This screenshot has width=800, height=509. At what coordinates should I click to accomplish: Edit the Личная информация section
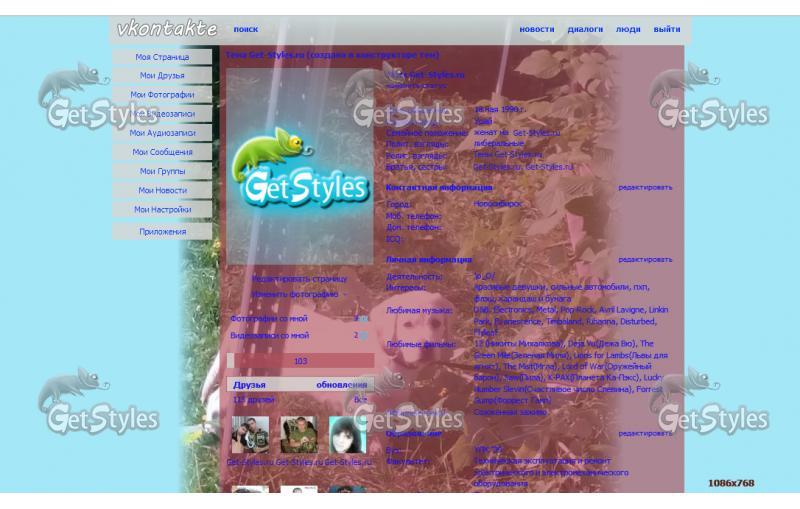click(645, 260)
